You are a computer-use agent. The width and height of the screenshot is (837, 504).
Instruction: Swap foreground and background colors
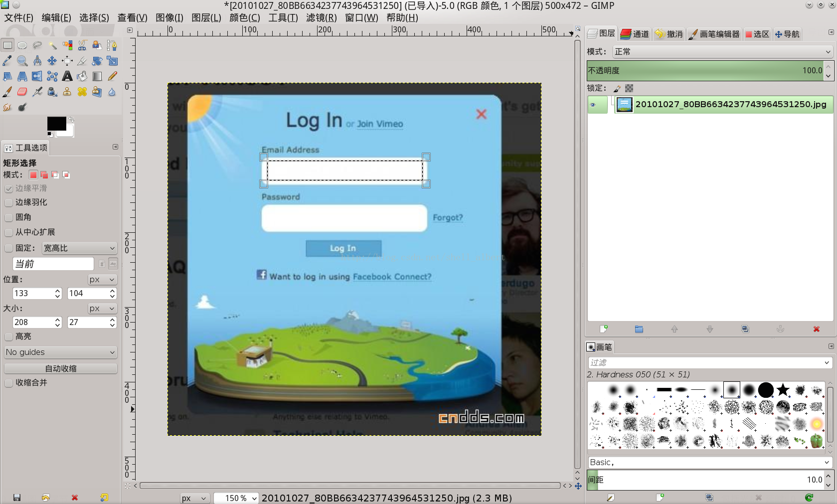point(71,120)
